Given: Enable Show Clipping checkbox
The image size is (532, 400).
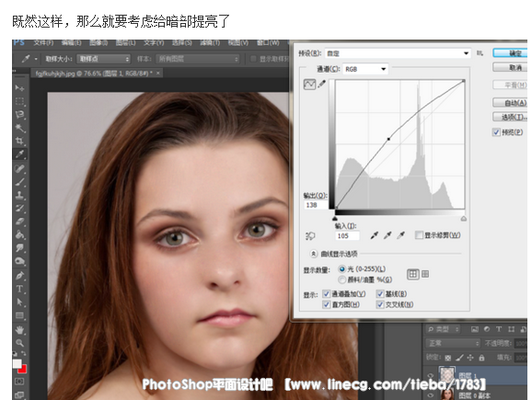Looking at the screenshot, I should pyautogui.click(x=419, y=234).
